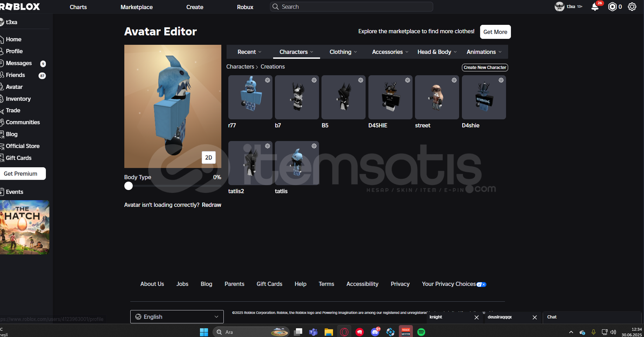This screenshot has width=644, height=337.
Task: Open settings gear for street character
Action: [x=454, y=80]
